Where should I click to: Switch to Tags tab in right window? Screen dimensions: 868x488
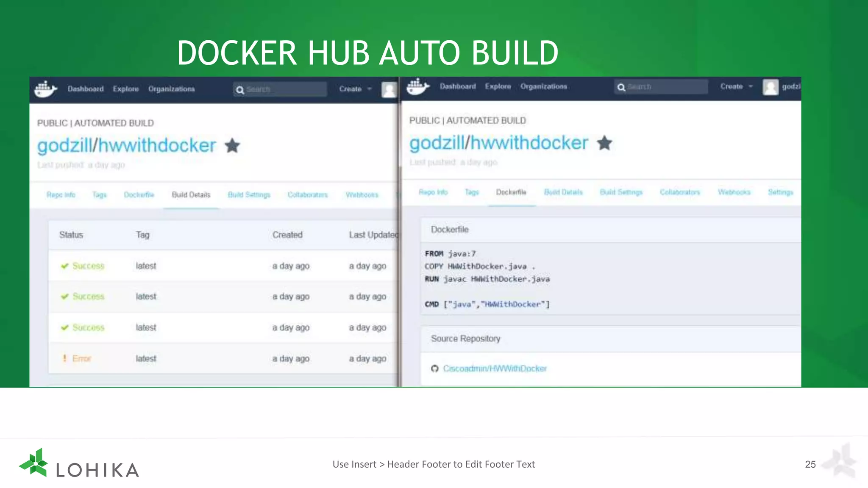coord(472,192)
